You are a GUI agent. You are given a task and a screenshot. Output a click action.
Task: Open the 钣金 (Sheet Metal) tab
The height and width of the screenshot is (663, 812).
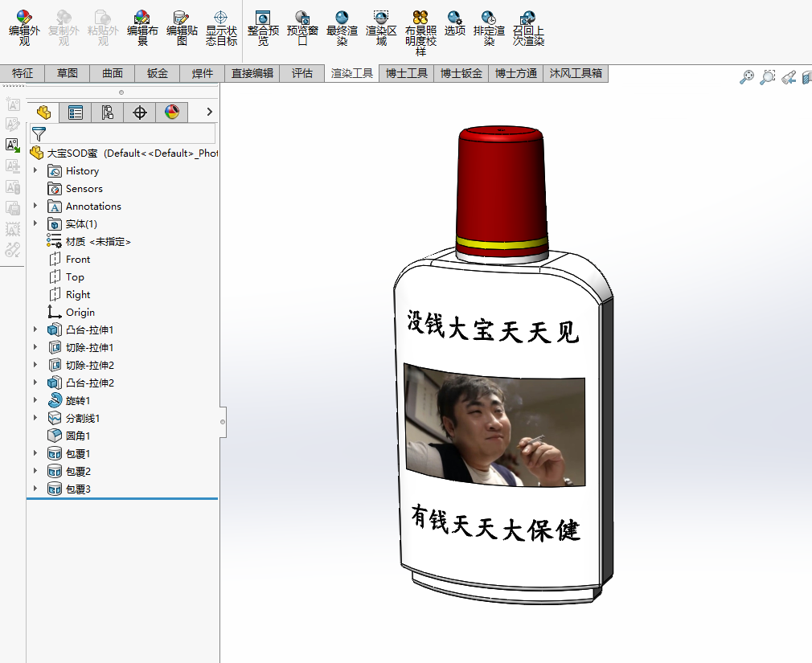(x=158, y=73)
